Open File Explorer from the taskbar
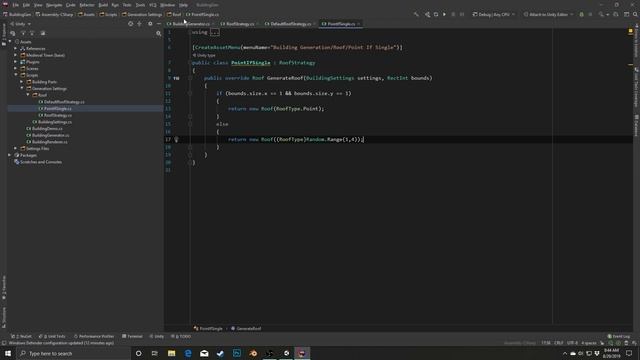 [171, 353]
